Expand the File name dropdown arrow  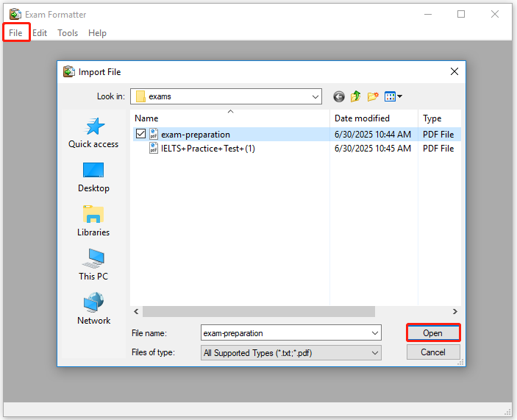click(x=375, y=333)
